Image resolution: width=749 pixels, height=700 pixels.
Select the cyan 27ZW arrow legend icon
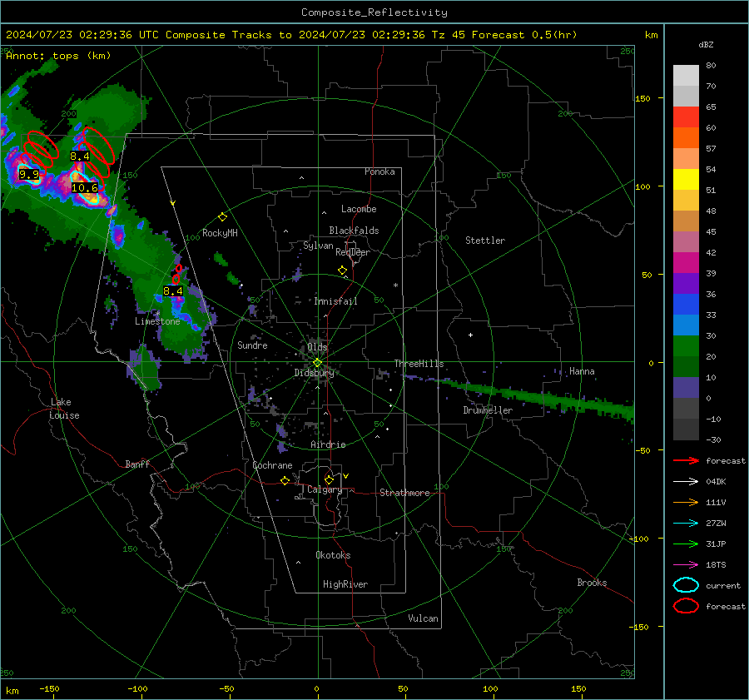686,524
